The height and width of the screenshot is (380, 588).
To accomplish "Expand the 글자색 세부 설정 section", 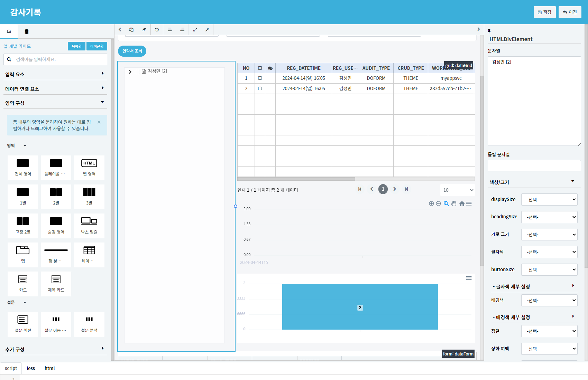I will tap(534, 286).
